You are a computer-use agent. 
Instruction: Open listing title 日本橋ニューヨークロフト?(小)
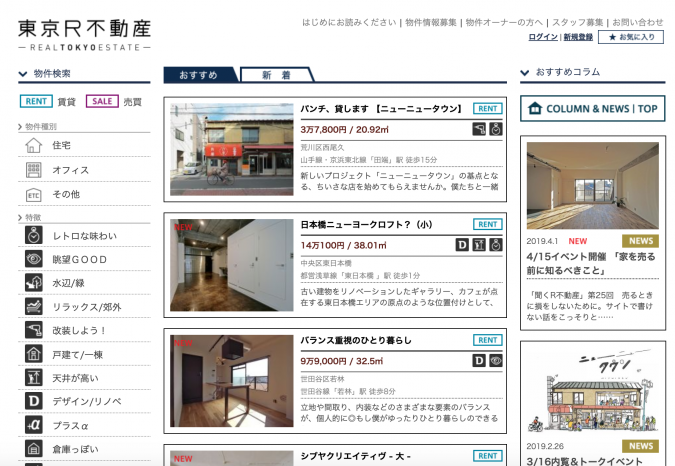[x=366, y=225]
